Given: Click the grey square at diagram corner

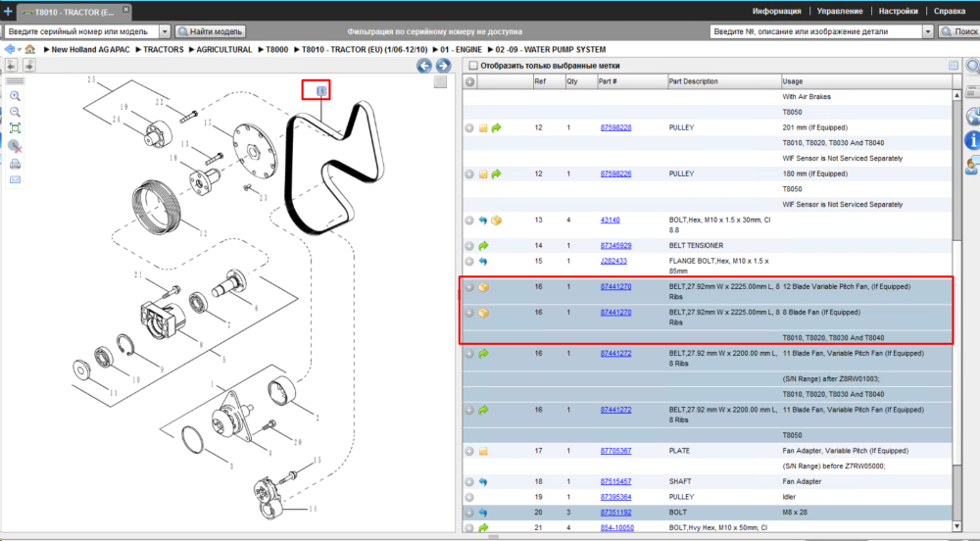Looking at the screenshot, I should point(440,82).
